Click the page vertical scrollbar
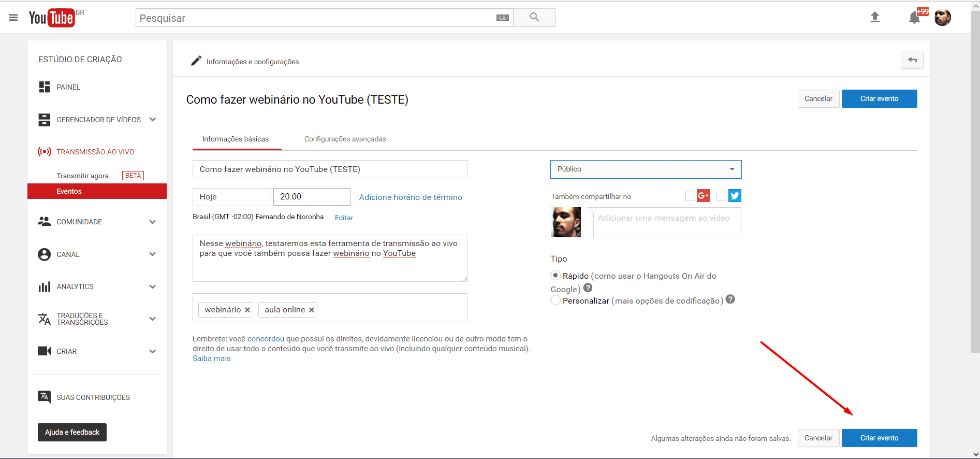 click(x=975, y=181)
